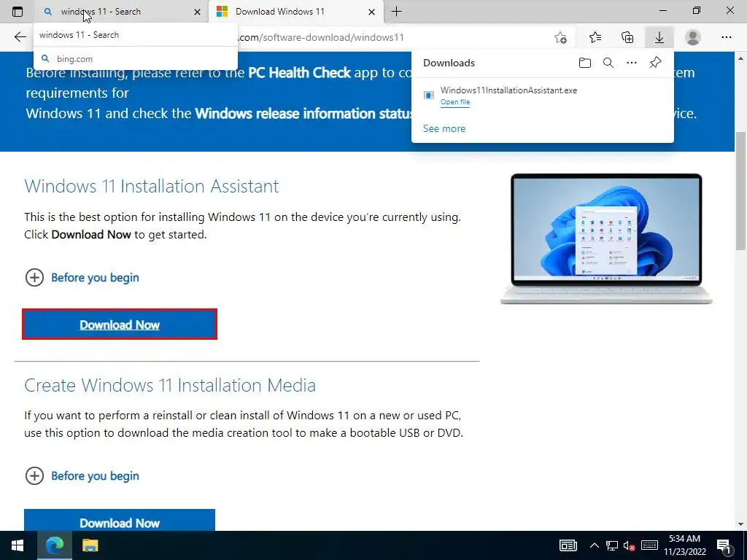Open the touch keyboard tray icon

[649, 545]
